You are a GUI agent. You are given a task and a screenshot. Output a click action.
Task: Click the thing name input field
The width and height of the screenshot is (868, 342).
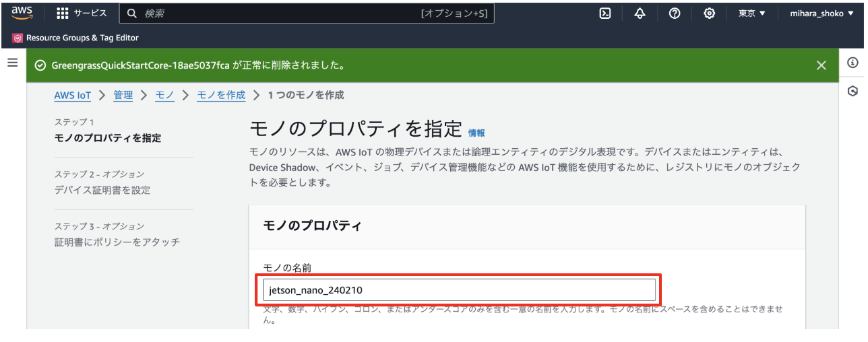point(459,290)
